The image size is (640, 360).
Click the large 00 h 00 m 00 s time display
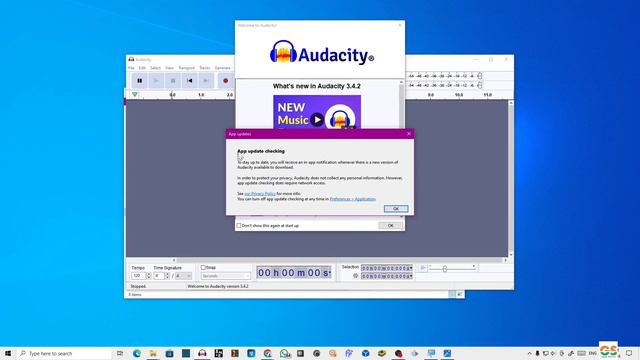[293, 273]
